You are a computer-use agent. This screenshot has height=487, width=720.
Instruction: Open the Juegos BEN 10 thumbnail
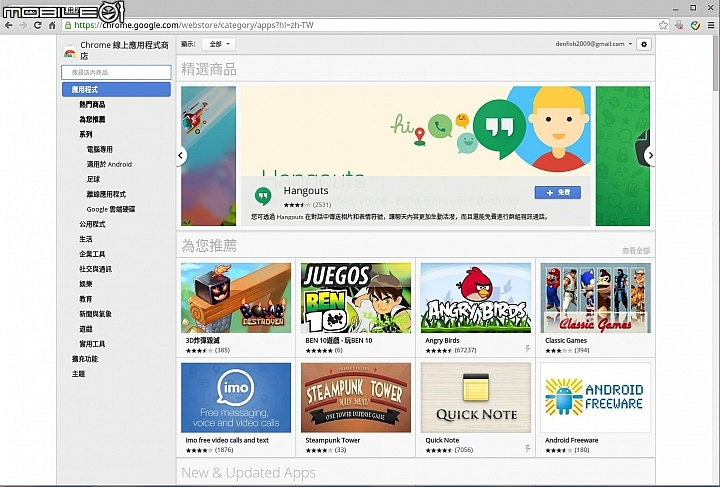click(x=356, y=297)
